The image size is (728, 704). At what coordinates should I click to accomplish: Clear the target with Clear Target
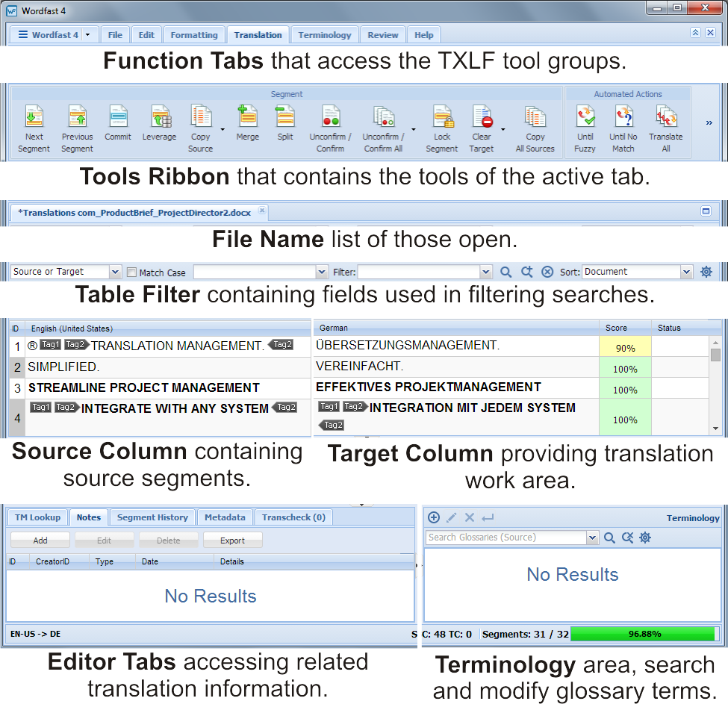(482, 128)
